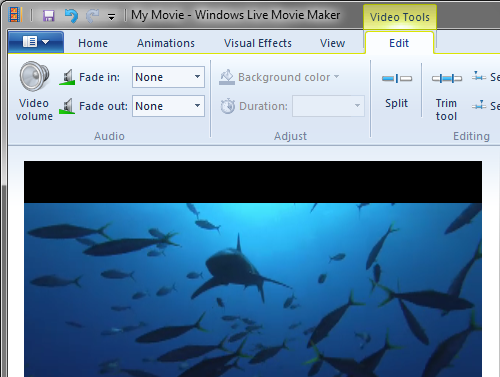This screenshot has height=377, width=500.
Task: Click the Movie Maker film strip icon
Action: click(x=15, y=15)
